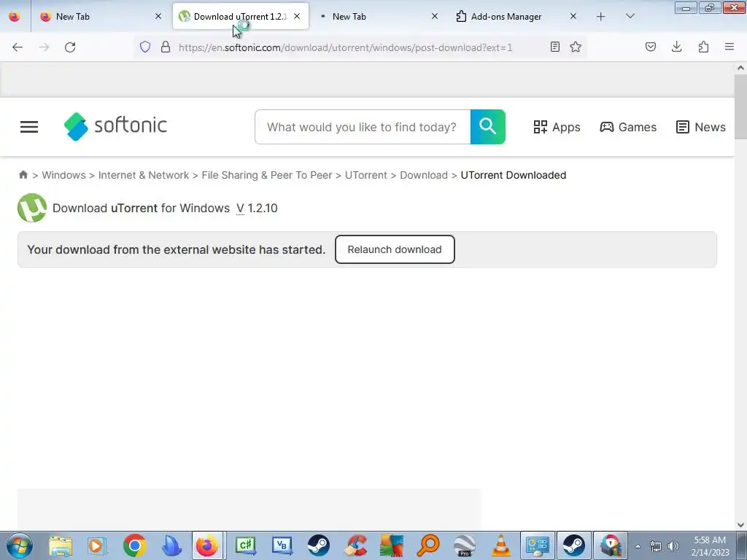
Task: Open Windows breadcrumb link
Action: [x=64, y=175]
